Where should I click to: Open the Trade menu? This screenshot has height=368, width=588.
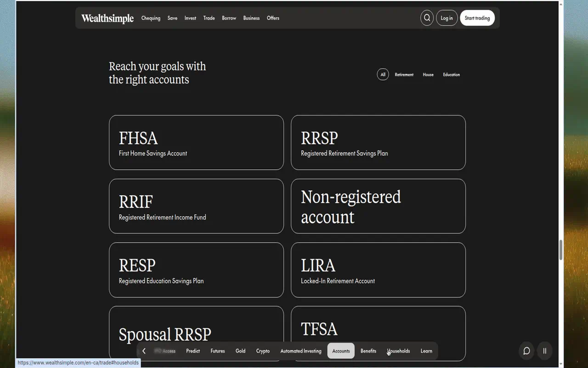(x=209, y=18)
